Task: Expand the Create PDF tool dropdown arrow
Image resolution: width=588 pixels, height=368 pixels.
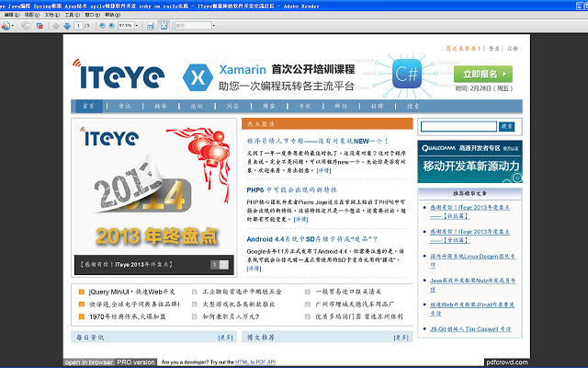Action: tap(13, 26)
